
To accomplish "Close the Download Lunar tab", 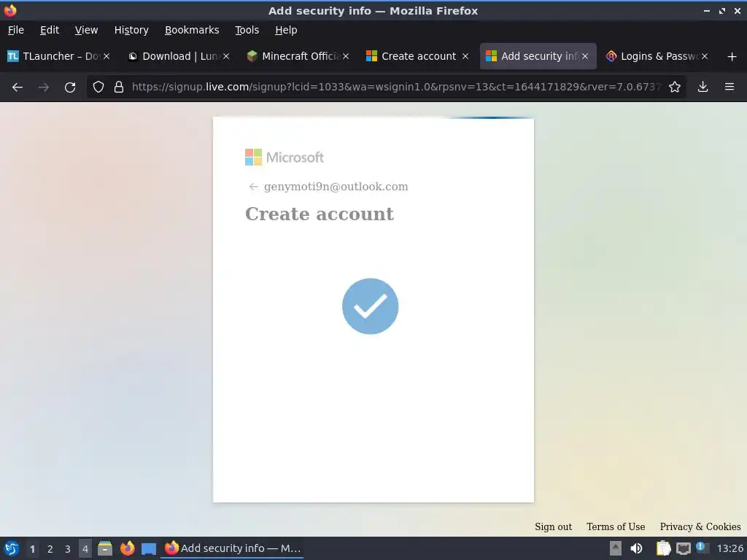I will pos(226,56).
